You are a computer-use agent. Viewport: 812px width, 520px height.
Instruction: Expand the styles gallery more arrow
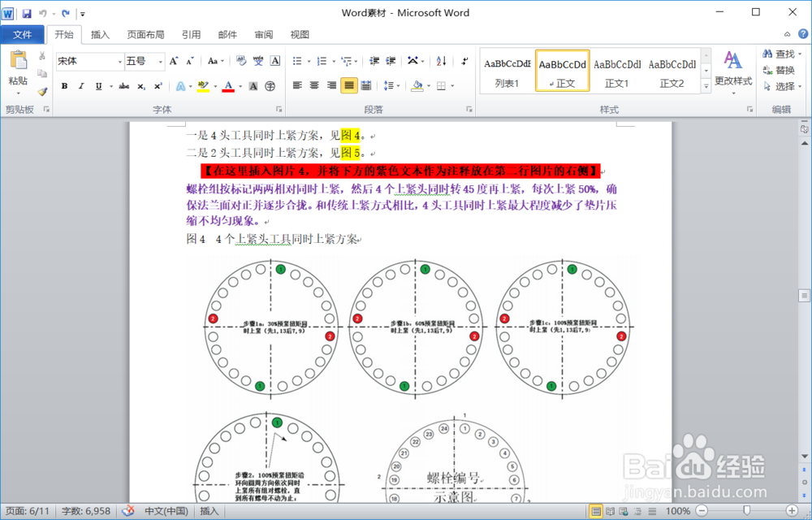click(706, 86)
